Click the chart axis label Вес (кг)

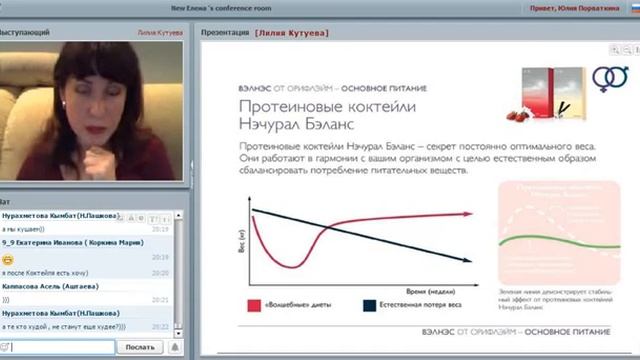click(242, 241)
